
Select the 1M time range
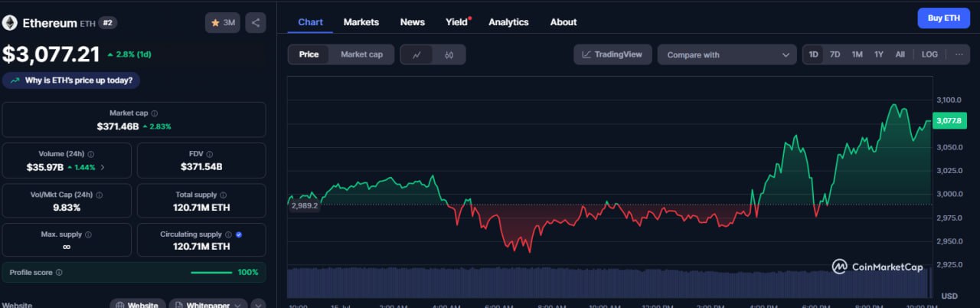click(857, 54)
